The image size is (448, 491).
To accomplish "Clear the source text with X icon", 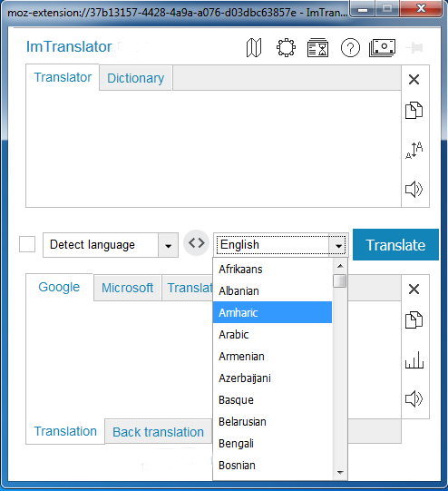I will tap(414, 80).
